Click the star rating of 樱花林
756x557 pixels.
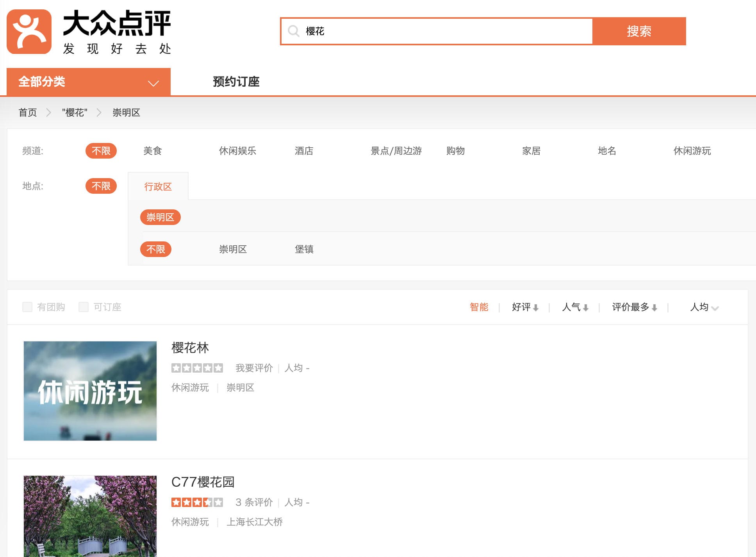197,368
